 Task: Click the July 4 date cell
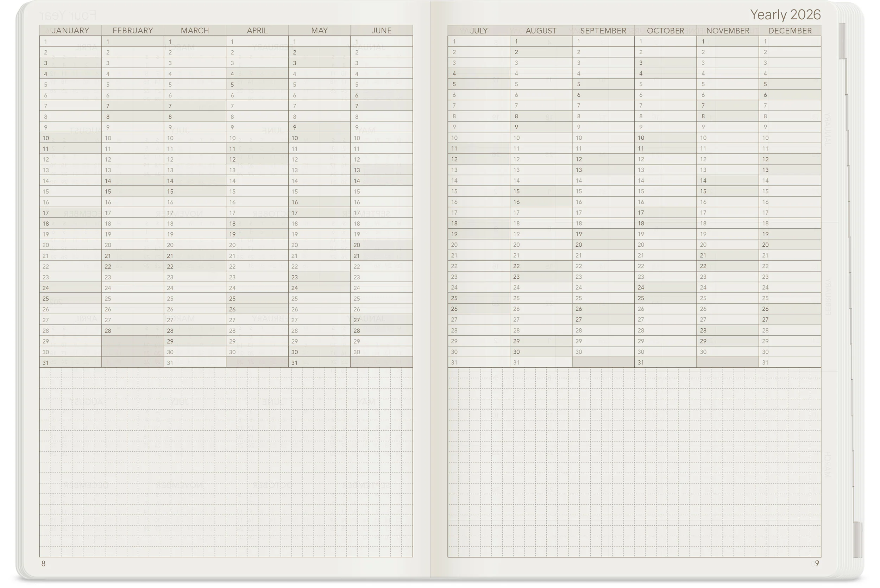point(479,74)
